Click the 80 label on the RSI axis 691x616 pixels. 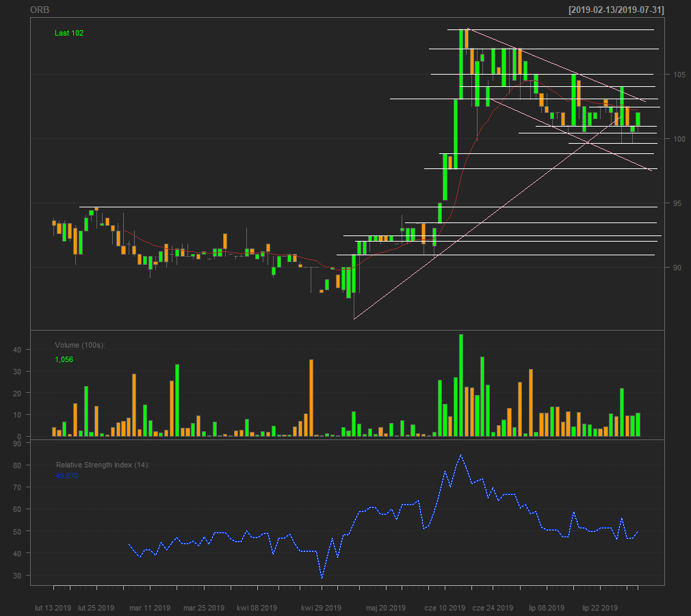[17, 465]
